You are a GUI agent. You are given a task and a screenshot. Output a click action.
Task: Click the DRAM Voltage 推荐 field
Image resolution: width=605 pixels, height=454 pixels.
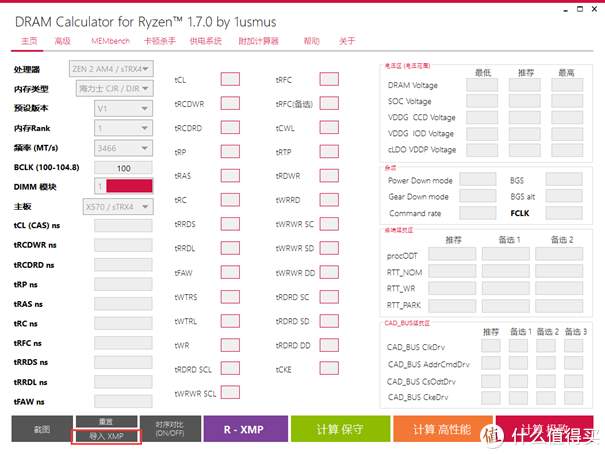click(x=525, y=85)
